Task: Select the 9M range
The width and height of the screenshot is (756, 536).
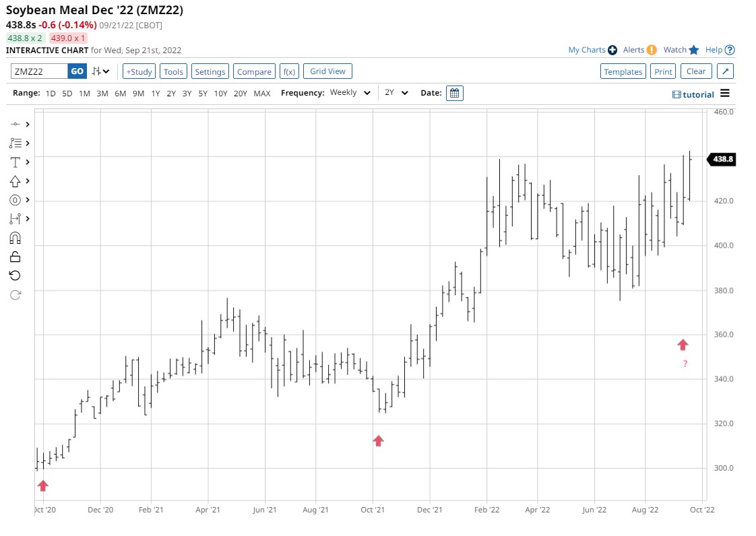Action: (x=138, y=94)
